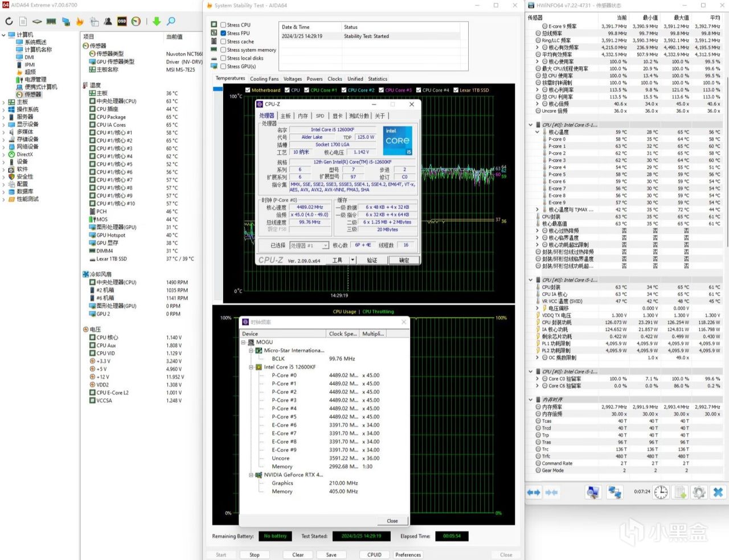This screenshot has height=560, width=729.
Task: Click the HWiNFO log file icon
Action: click(680, 492)
